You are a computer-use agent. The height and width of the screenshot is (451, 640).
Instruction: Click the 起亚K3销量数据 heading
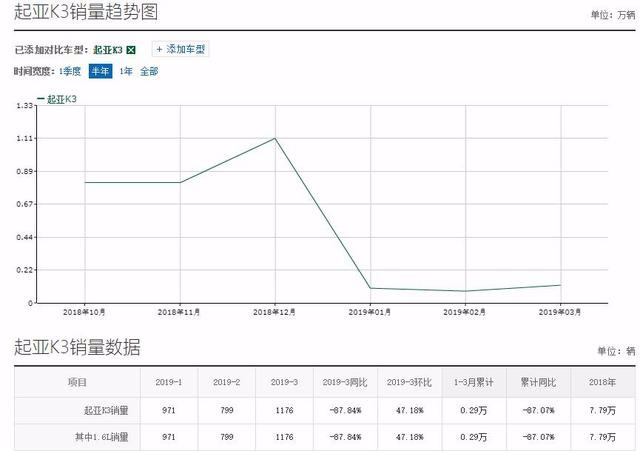tap(77, 347)
